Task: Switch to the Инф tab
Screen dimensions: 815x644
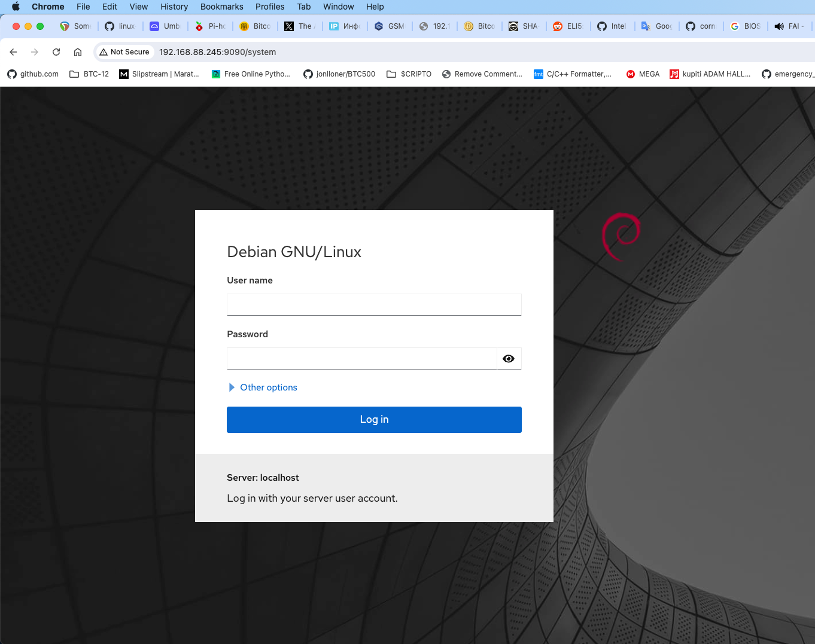Action: [x=345, y=26]
